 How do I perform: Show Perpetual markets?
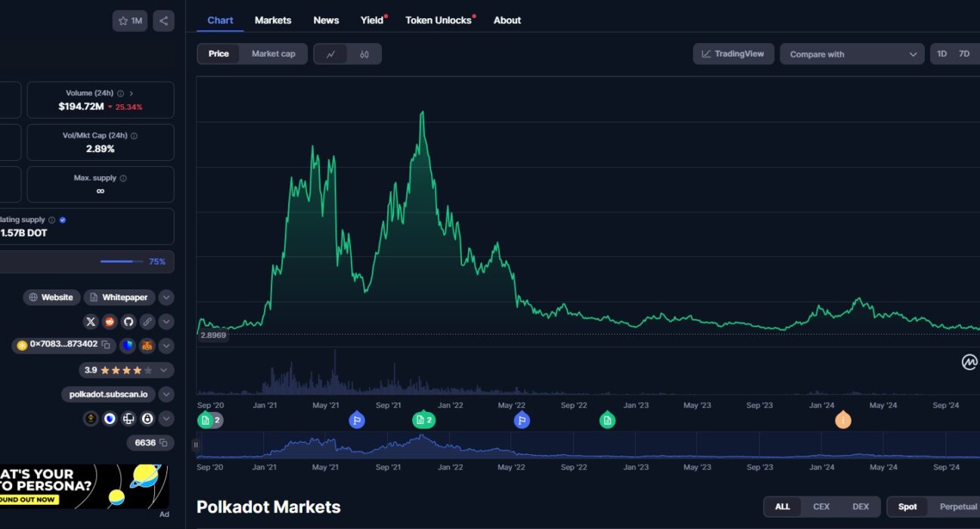click(x=958, y=506)
